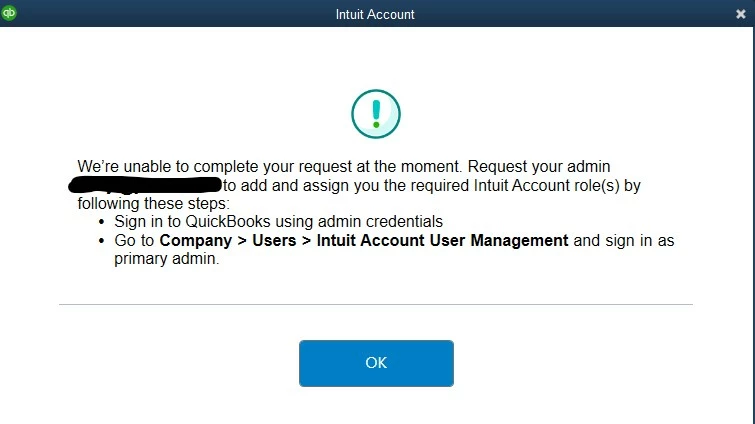Click the teal exclamation alert icon
This screenshot has width=755, height=424.
pos(376,114)
